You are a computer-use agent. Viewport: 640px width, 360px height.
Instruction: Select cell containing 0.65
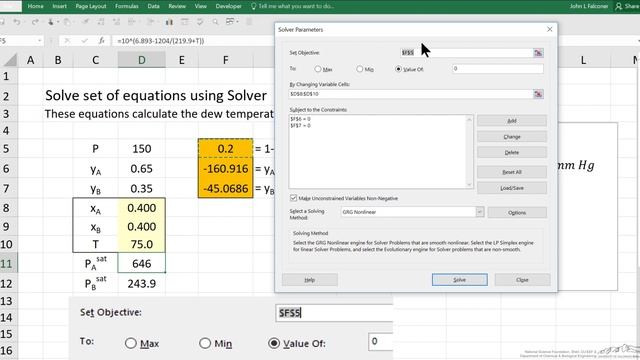tap(142, 169)
